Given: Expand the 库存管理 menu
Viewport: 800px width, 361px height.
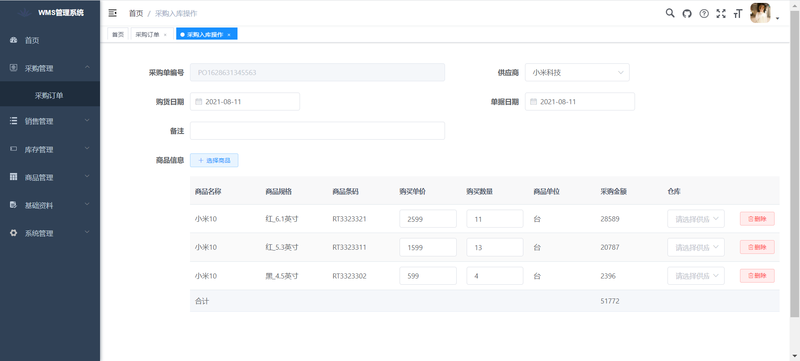Looking at the screenshot, I should pos(50,149).
